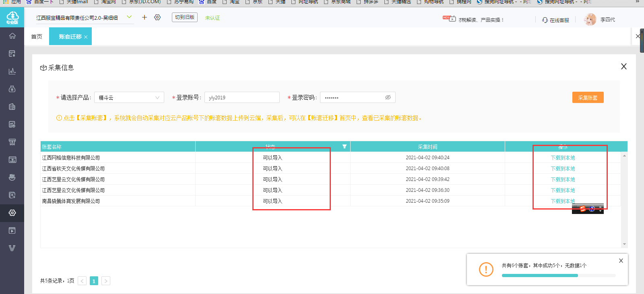644x294 pixels.
Task: Click the progress bar in notification popup
Action: click(x=559, y=275)
